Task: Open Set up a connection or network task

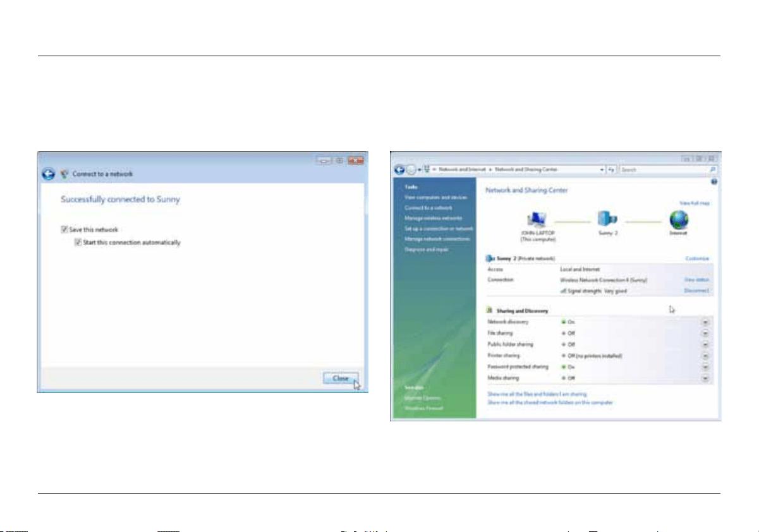Action: pos(439,228)
